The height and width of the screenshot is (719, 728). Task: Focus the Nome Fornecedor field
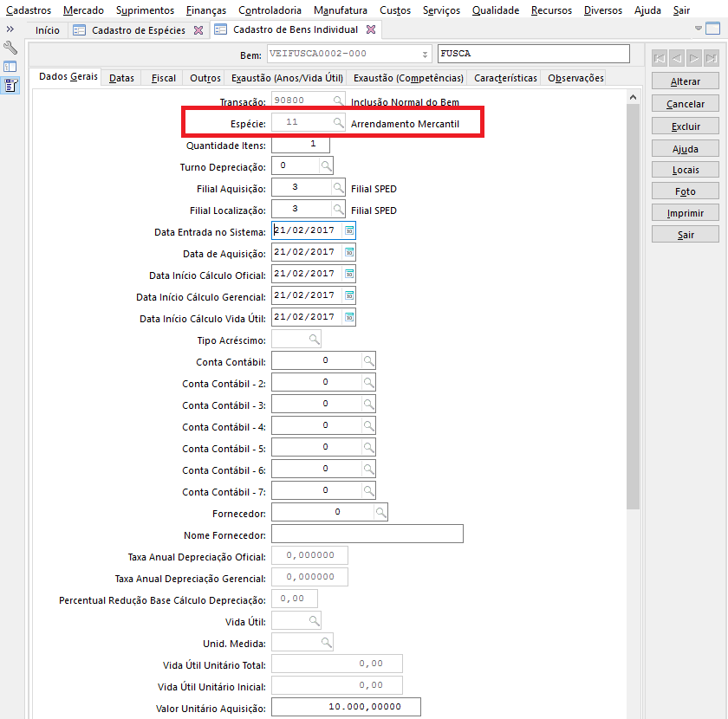click(x=367, y=534)
